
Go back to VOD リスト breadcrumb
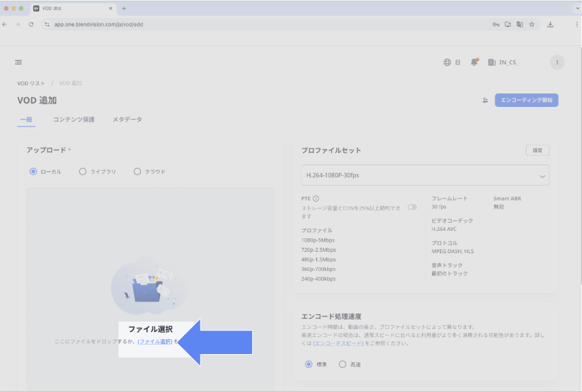click(31, 83)
